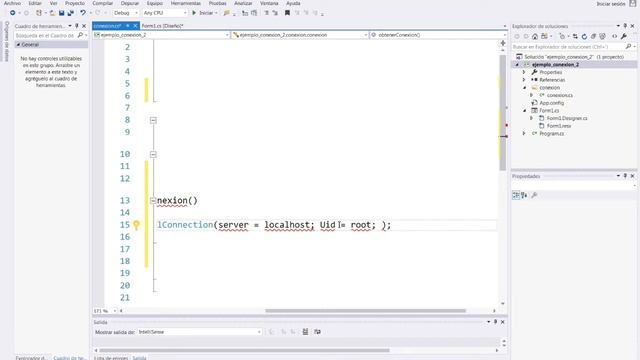
Task: Close the Salida output panel
Action: pyautogui.click(x=503, y=322)
